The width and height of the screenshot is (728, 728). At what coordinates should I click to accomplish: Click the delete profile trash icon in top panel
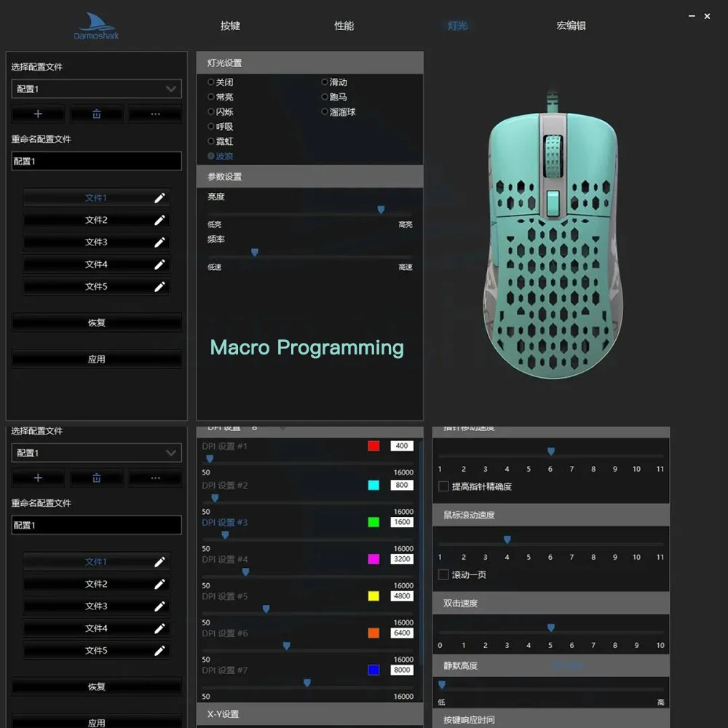pos(97,114)
